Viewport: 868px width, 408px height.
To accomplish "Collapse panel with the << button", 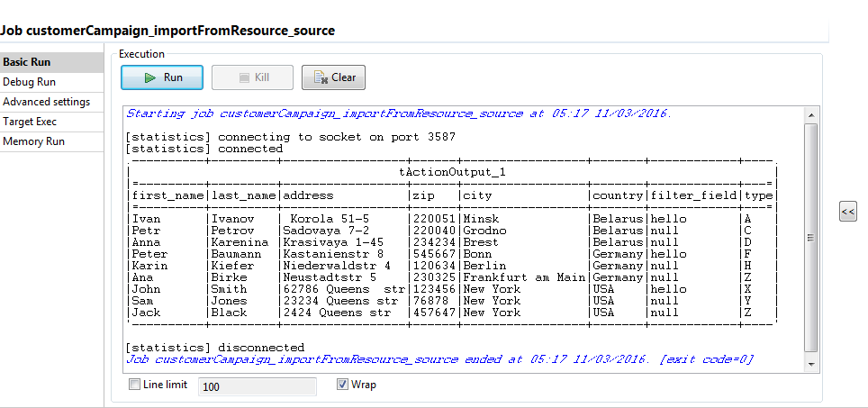I will pos(847,212).
